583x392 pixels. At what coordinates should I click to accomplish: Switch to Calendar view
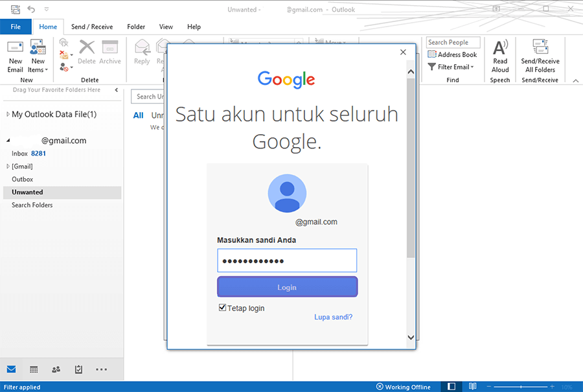point(34,369)
